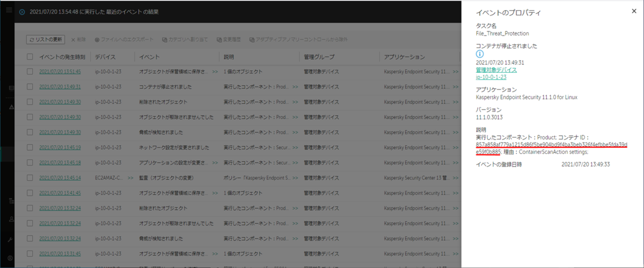The width and height of the screenshot is (644, 268).
Task: Expand description in the 13:45:19 row
Action: click(x=295, y=147)
